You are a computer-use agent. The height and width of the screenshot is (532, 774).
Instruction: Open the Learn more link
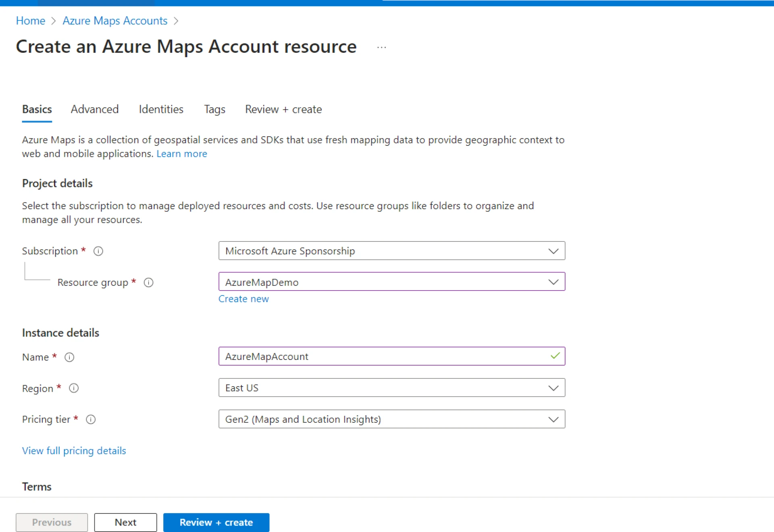point(181,154)
